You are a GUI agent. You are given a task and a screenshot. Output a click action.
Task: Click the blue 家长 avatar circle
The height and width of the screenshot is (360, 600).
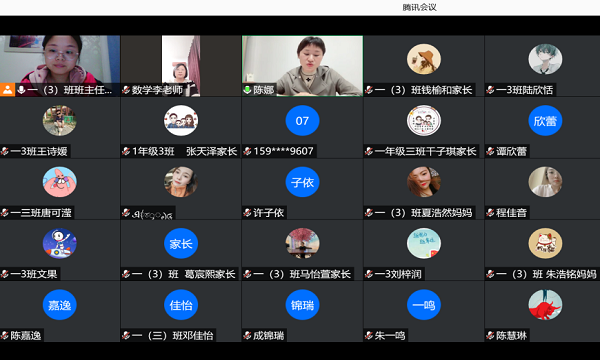pyautogui.click(x=181, y=243)
